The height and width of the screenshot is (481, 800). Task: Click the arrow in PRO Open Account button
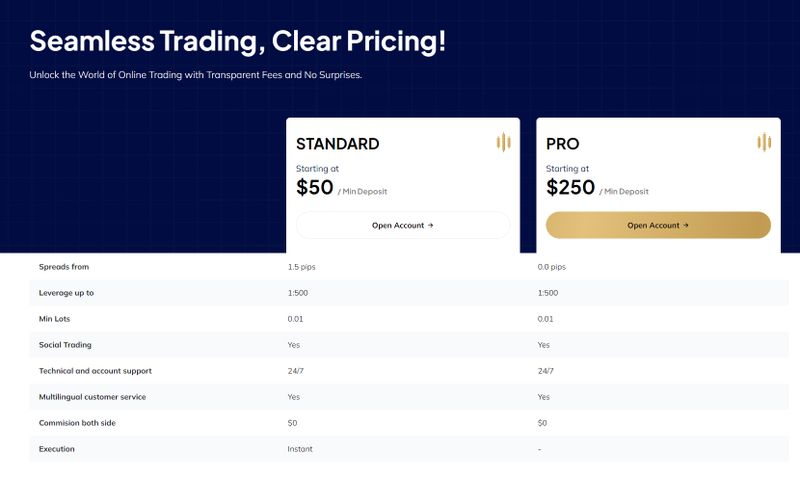click(x=686, y=225)
